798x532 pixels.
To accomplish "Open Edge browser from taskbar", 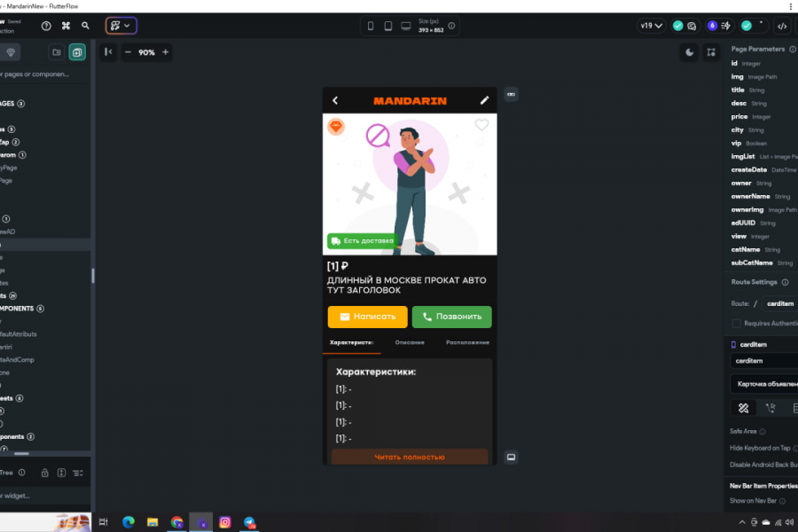I will pyautogui.click(x=129, y=522).
